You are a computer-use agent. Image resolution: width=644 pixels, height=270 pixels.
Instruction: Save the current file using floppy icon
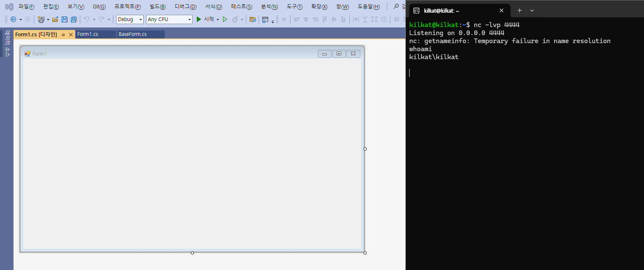(65, 19)
